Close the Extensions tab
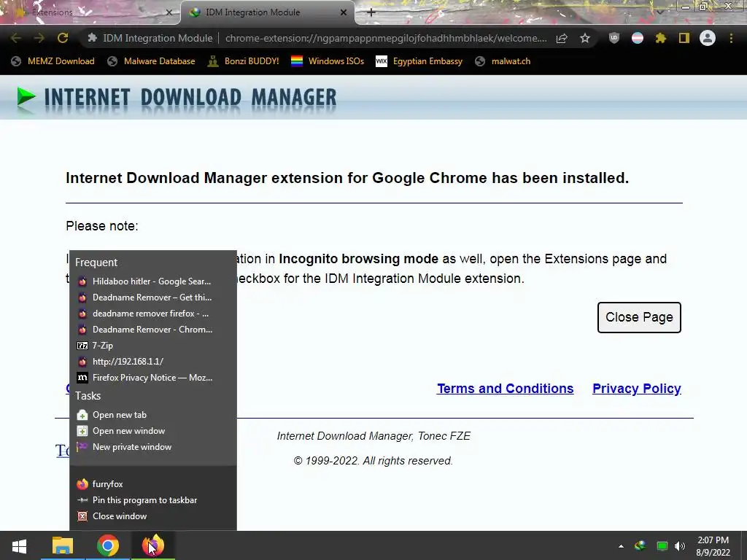This screenshot has width=747, height=560. click(x=169, y=12)
